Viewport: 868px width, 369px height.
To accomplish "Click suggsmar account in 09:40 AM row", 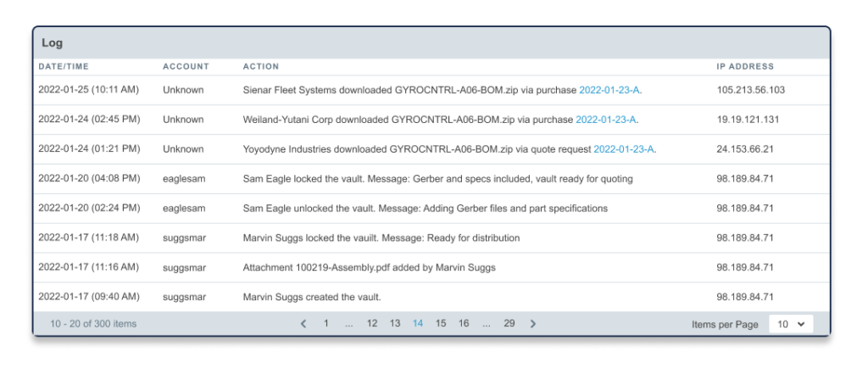I will click(184, 297).
